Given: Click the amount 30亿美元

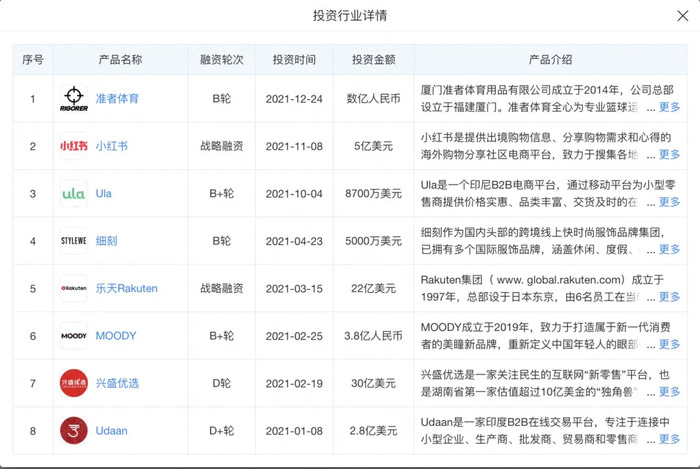Looking at the screenshot, I should point(373,383).
